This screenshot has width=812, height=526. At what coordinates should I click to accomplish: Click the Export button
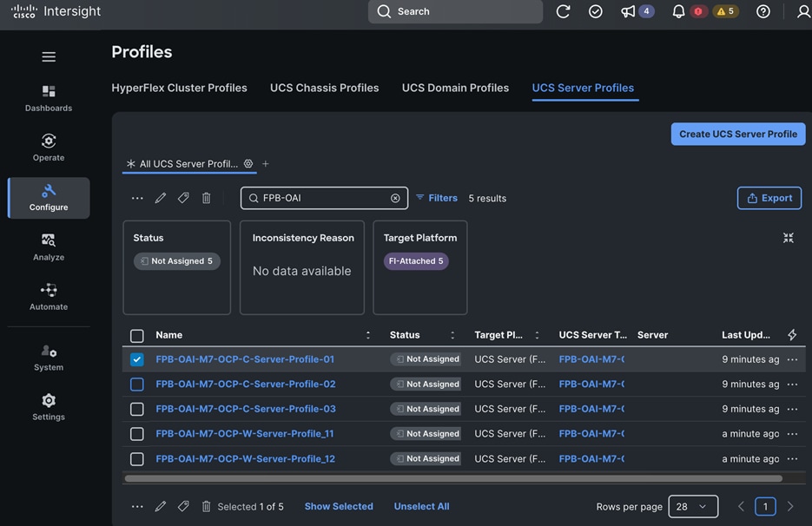tap(769, 198)
